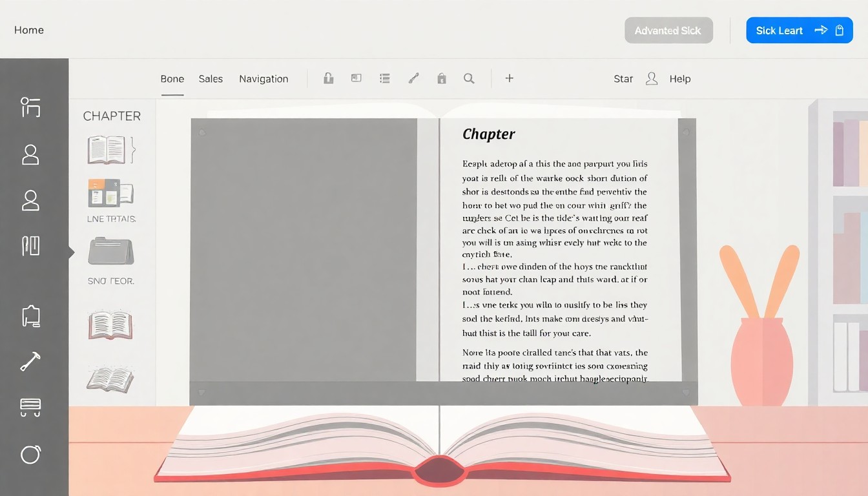The width and height of the screenshot is (868, 496).
Task: Switch to the Sales tab
Action: tap(211, 78)
